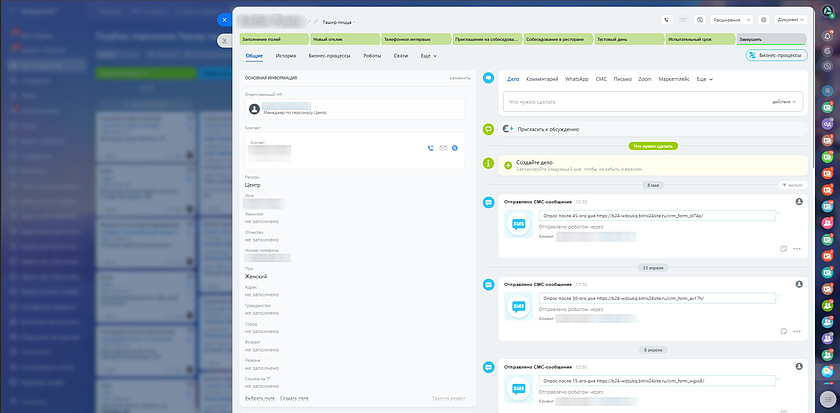The height and width of the screenshot is (413, 840).
Task: Click the phone call button in top header
Action: click(667, 19)
